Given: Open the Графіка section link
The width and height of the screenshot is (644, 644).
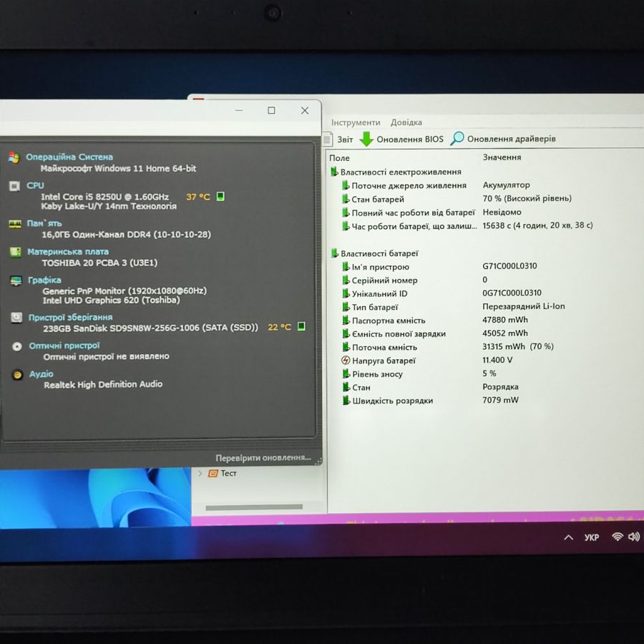Looking at the screenshot, I should (45, 280).
